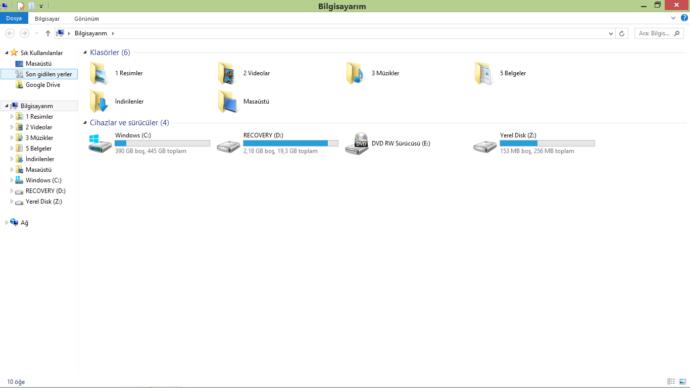Click the Windows (C:) usage bar
Screen dimensions: 690x388
click(x=162, y=143)
